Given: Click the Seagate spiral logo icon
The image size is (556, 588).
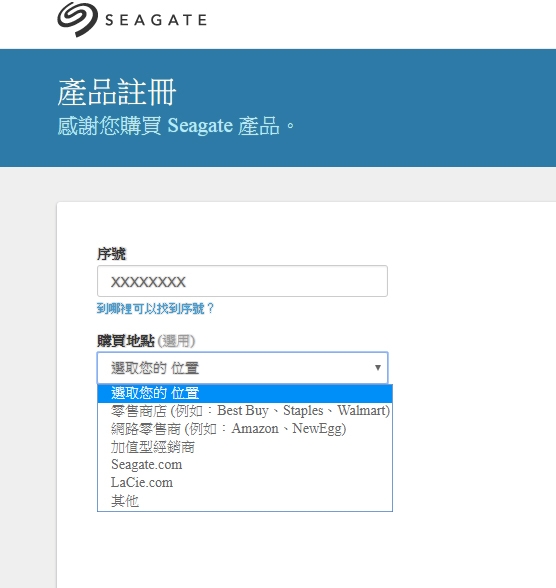Looking at the screenshot, I should tap(77, 19).
